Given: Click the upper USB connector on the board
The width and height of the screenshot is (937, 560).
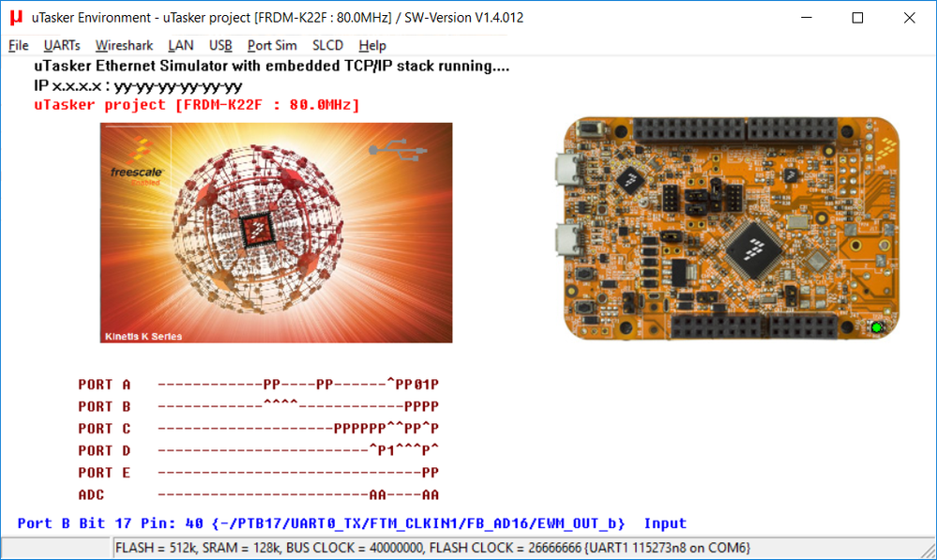Looking at the screenshot, I should pyautogui.click(x=568, y=170).
